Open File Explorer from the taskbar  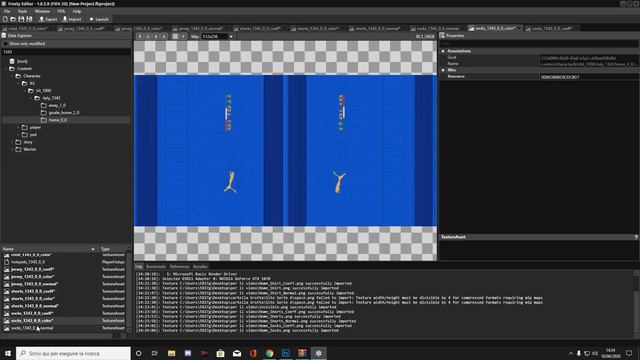click(x=171, y=353)
